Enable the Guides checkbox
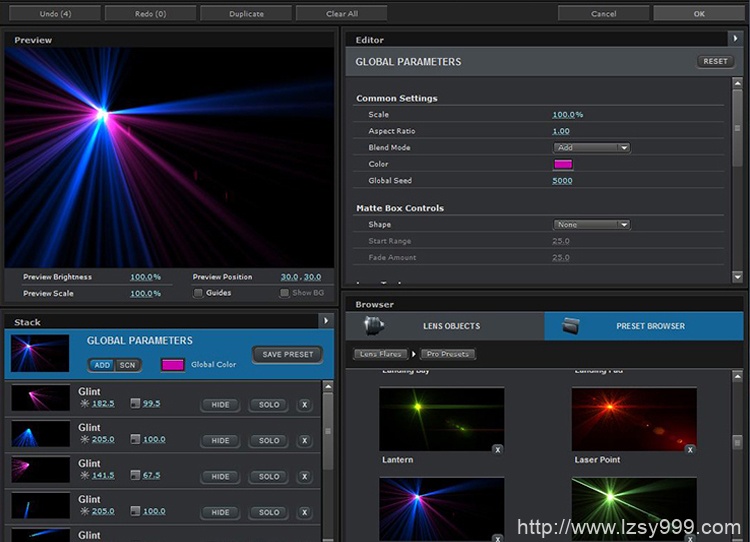Viewport: 750px width, 542px height. click(197, 293)
